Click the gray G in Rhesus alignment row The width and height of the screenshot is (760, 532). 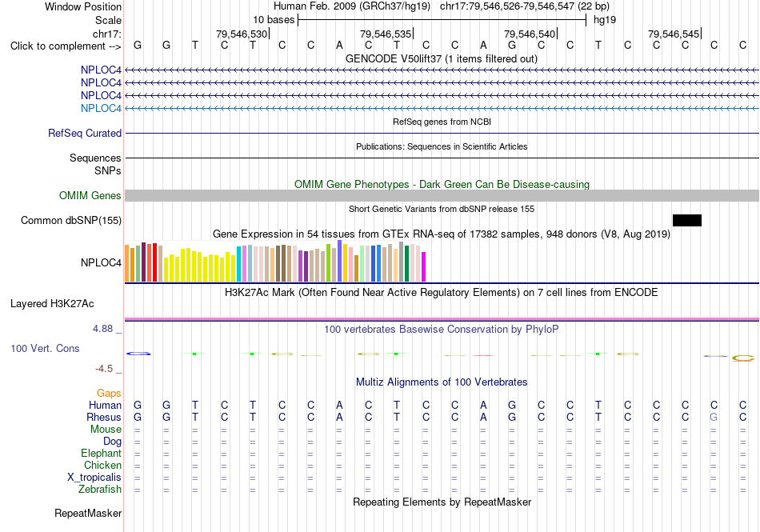pyautogui.click(x=714, y=417)
